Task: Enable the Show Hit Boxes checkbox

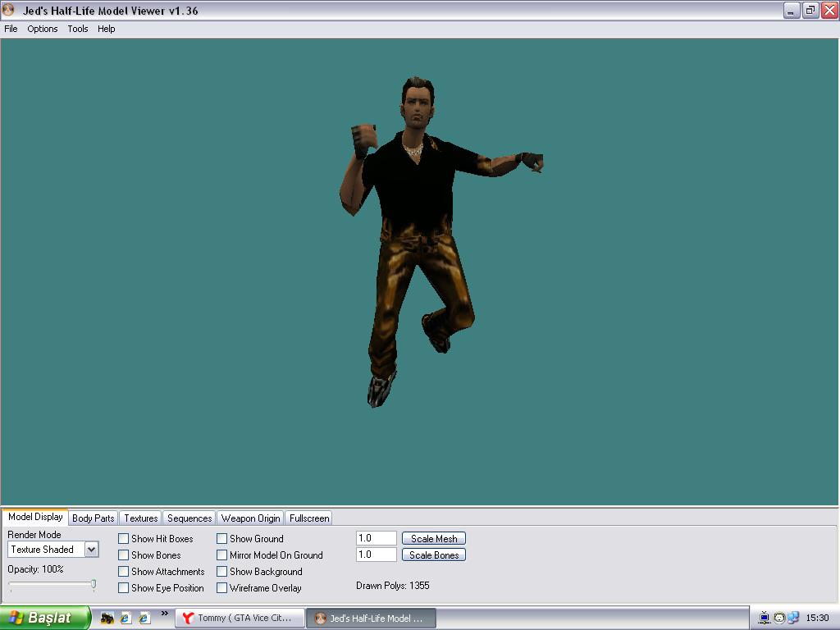Action: point(124,539)
